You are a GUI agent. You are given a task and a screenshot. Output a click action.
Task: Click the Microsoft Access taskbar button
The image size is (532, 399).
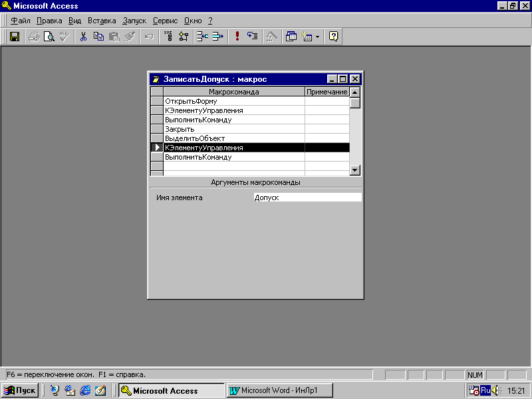point(172,390)
